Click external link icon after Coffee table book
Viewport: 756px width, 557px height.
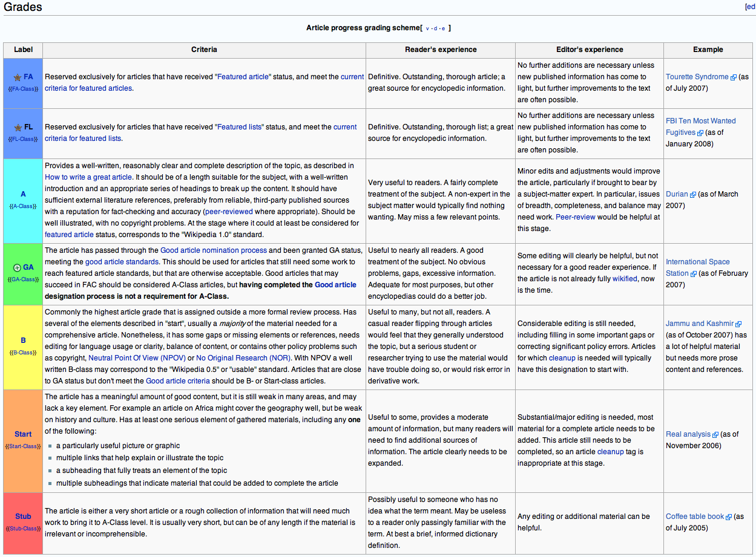(x=729, y=517)
